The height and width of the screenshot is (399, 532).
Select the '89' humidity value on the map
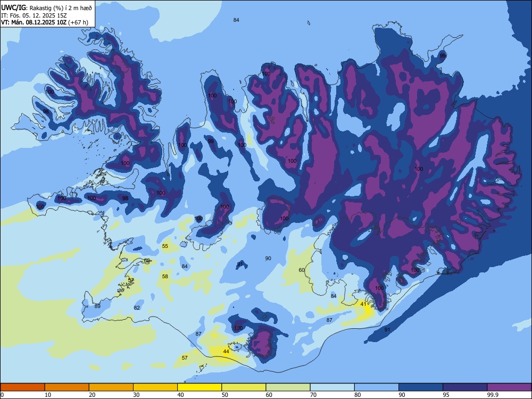[x=97, y=306]
